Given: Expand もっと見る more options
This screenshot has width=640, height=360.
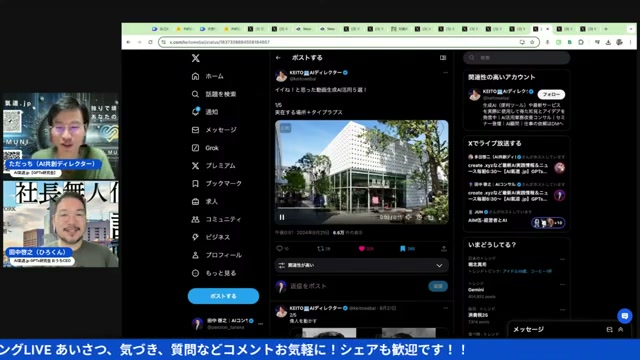Looking at the screenshot, I should [x=214, y=273].
